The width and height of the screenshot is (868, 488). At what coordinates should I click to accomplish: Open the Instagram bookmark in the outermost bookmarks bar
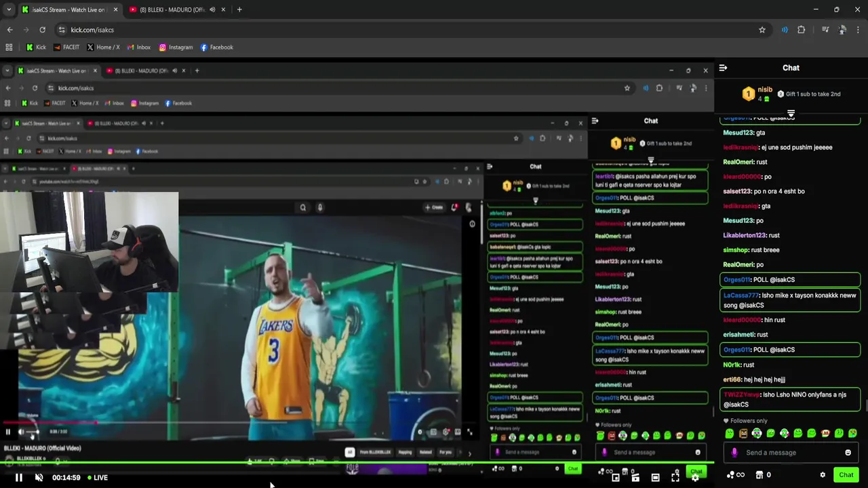point(176,47)
